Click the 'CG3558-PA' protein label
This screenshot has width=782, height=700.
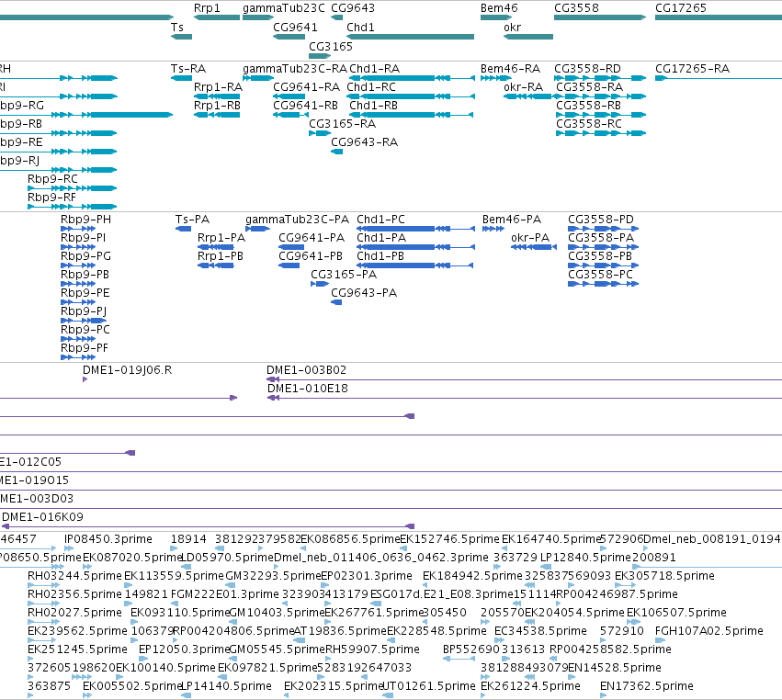(601, 238)
